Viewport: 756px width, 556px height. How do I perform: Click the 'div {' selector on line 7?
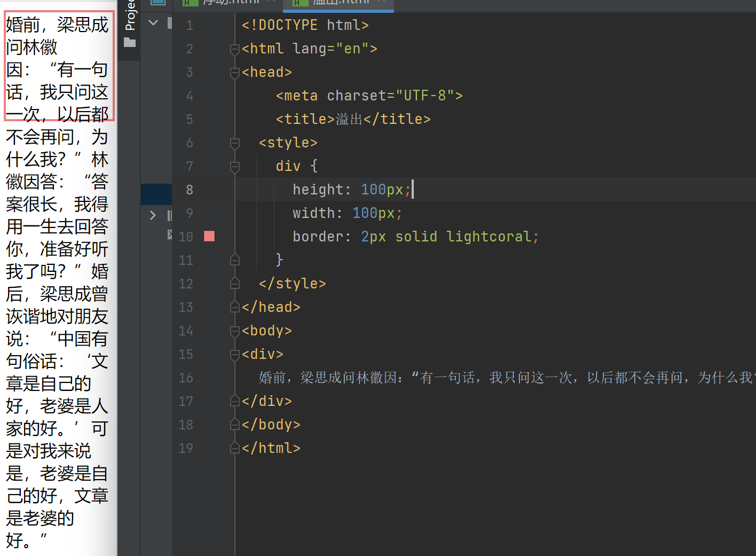tap(297, 166)
